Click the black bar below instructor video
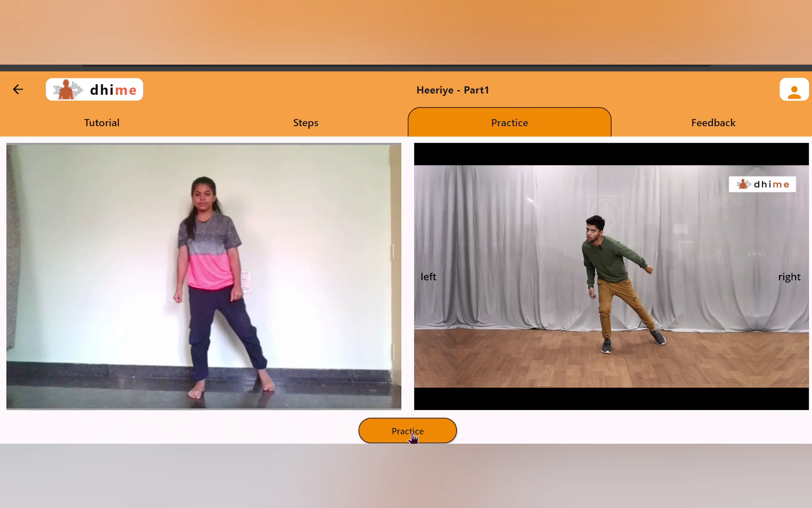The height and width of the screenshot is (508, 812). point(611,399)
